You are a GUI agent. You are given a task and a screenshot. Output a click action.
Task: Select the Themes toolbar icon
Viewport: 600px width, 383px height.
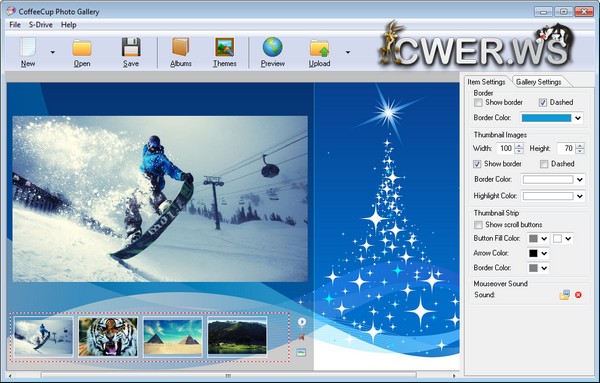coord(225,47)
